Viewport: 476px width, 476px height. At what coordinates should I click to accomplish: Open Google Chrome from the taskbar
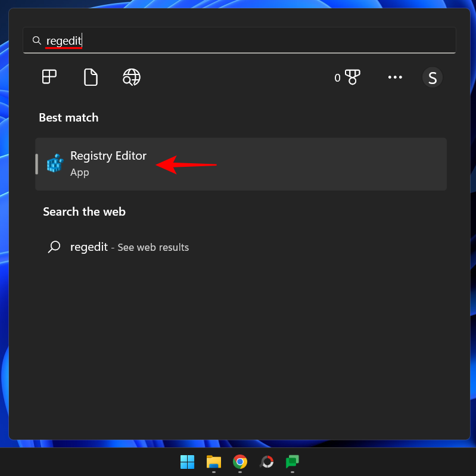(x=240, y=462)
